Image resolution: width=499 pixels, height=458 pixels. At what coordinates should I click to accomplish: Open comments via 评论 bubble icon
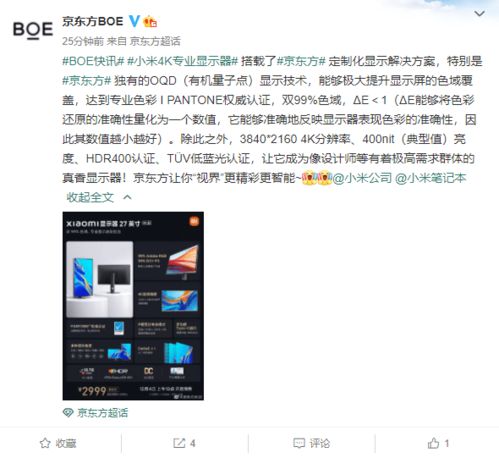[299, 443]
